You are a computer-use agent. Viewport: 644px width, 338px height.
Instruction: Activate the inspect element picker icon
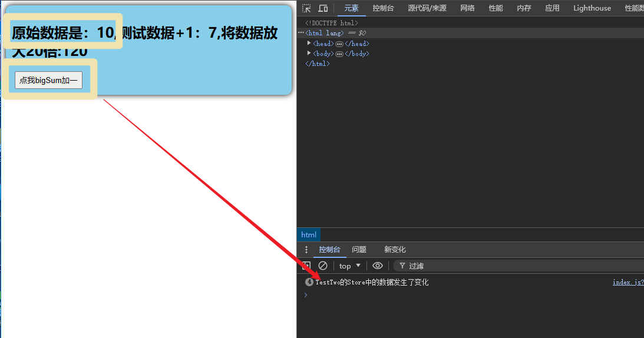[306, 8]
